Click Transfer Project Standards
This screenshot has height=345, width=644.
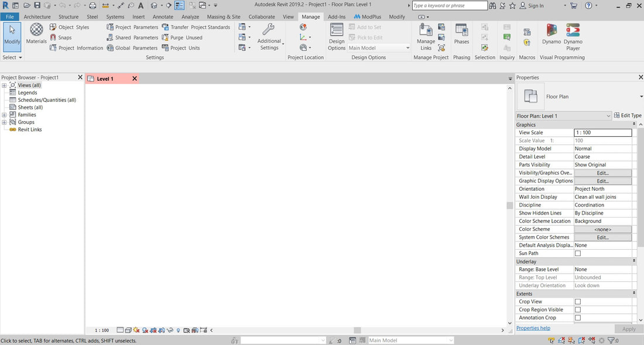coord(196,27)
